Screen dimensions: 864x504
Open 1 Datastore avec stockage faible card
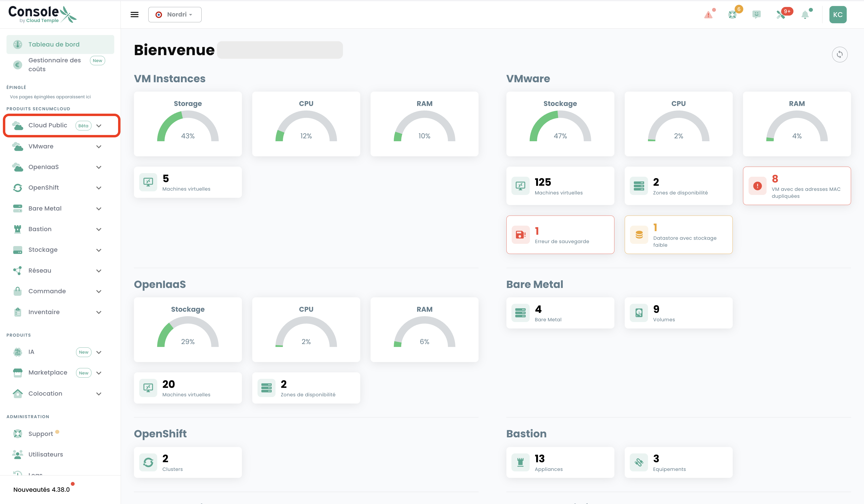pos(678,235)
